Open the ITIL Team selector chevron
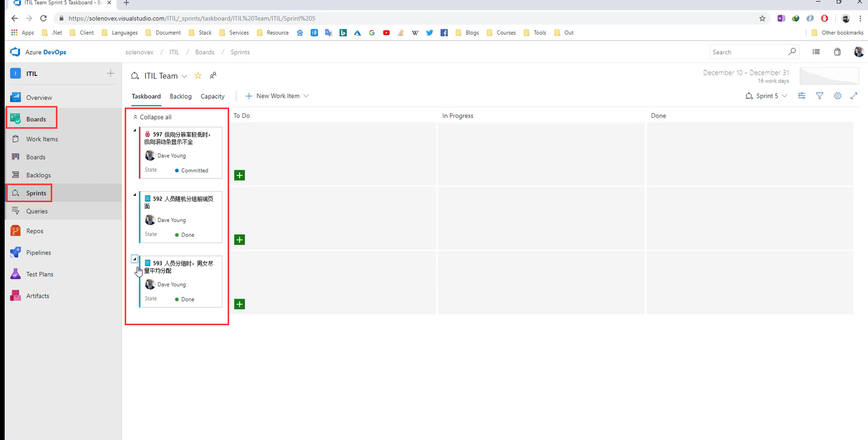 click(184, 77)
